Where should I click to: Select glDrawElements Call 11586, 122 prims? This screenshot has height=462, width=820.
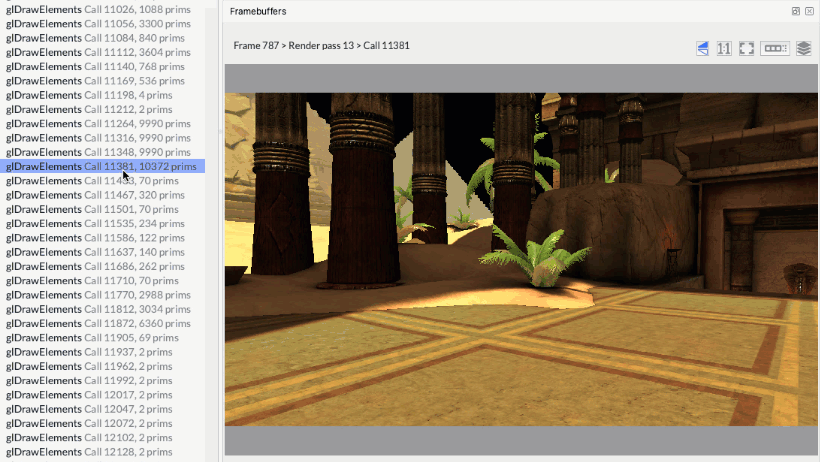(x=95, y=238)
